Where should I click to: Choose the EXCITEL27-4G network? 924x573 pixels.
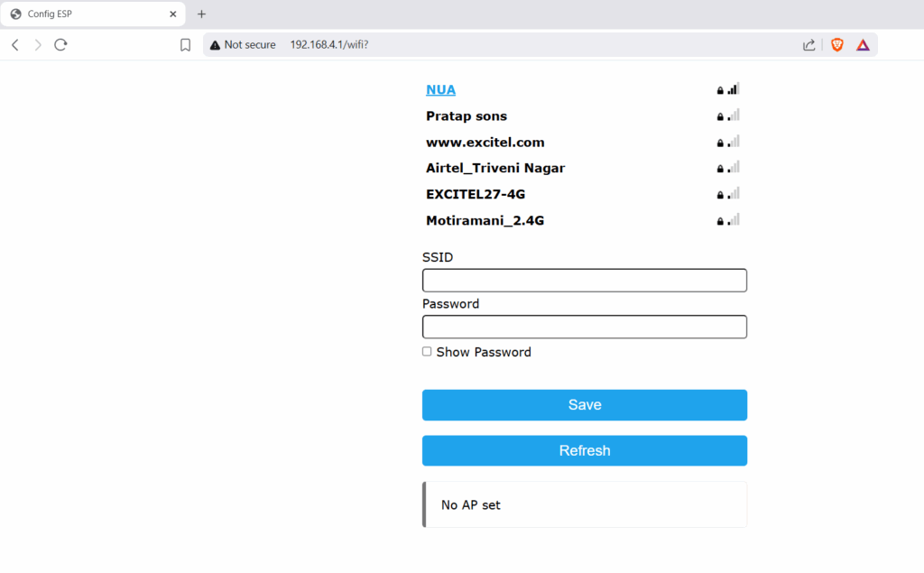pyautogui.click(x=475, y=194)
